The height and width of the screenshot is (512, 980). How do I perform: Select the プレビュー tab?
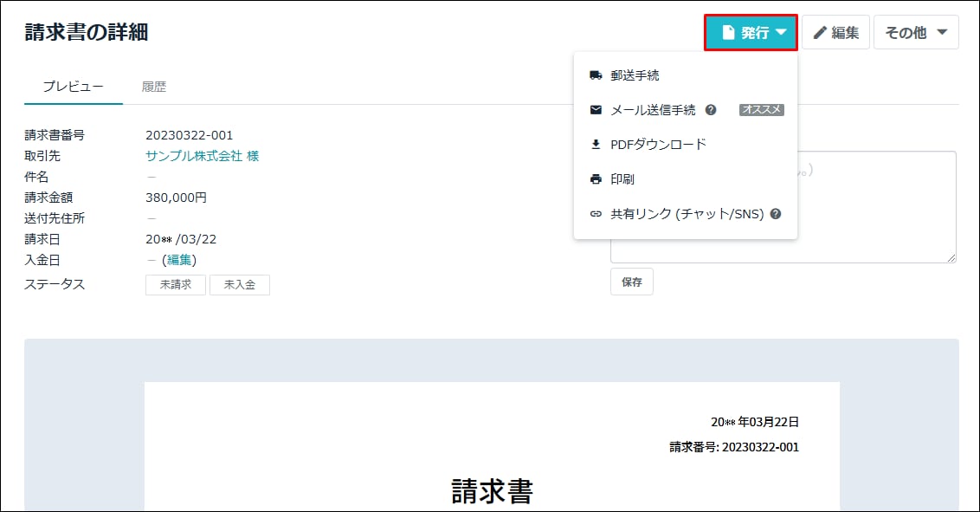(x=74, y=87)
